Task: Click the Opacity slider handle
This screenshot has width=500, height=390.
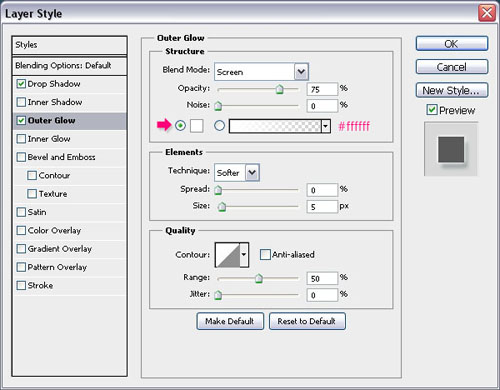Action: (280, 89)
